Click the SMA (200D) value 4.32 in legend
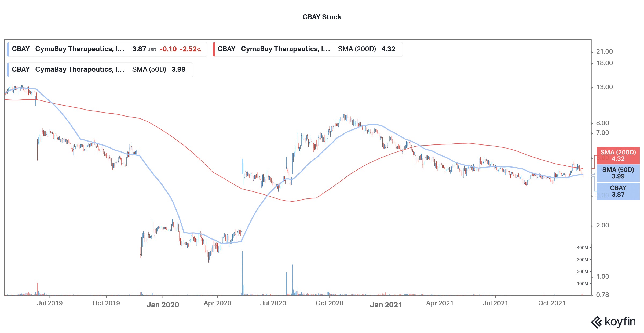Screen dimensions: 644x333 [388, 49]
